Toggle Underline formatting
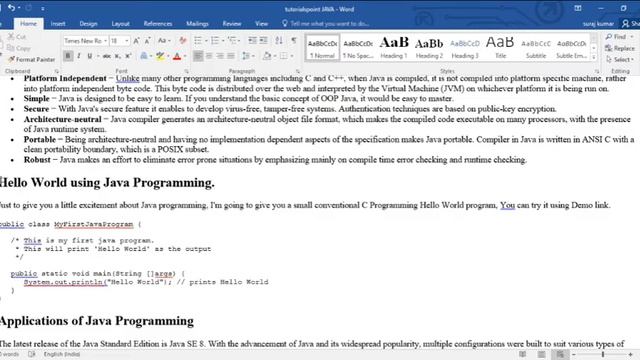 tap(89, 56)
